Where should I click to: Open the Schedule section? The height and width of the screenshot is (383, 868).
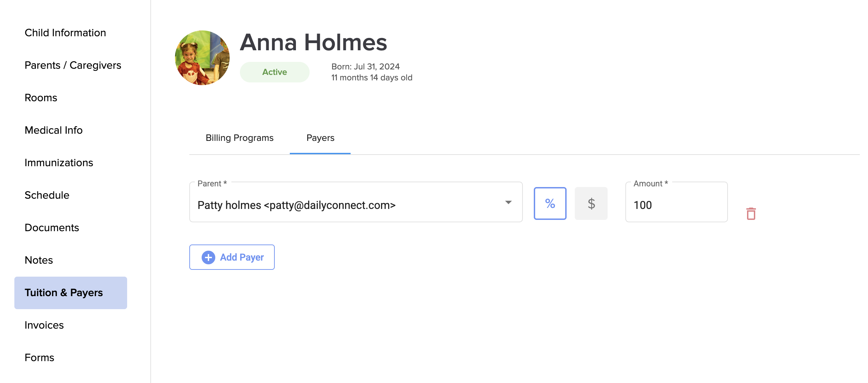(x=47, y=195)
